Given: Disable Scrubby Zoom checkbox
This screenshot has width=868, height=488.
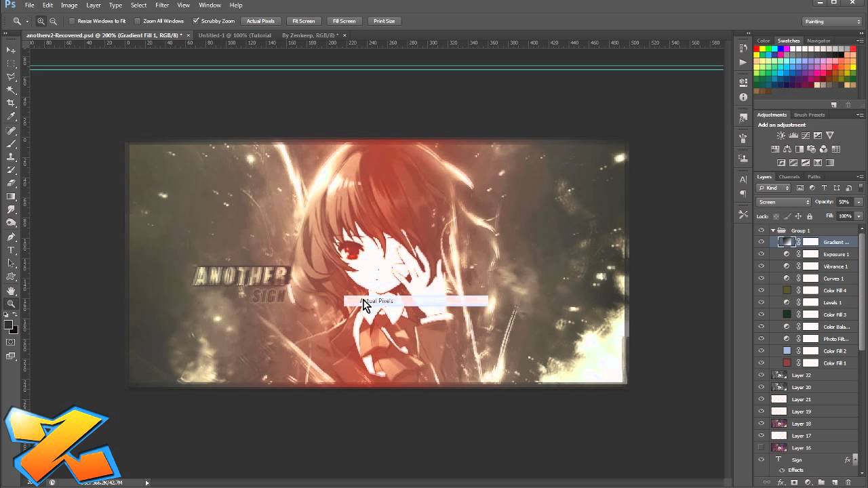Looking at the screenshot, I should tap(196, 21).
